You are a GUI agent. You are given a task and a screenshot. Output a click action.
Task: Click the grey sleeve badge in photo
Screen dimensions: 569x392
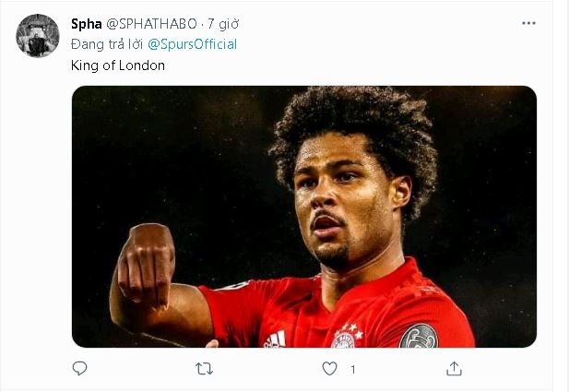pyautogui.click(x=419, y=336)
